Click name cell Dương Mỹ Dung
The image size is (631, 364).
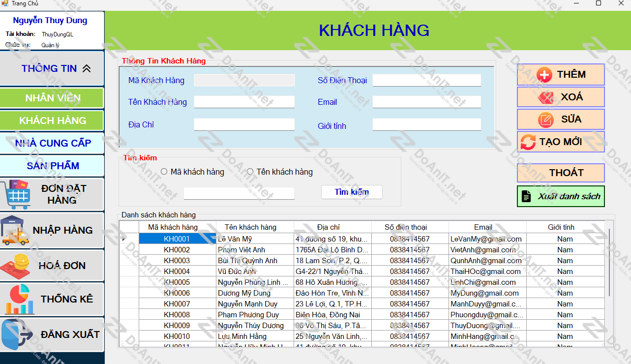(255, 293)
